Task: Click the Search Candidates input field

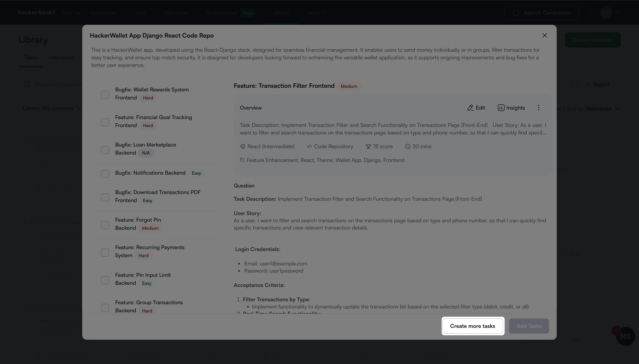Action: point(547,13)
